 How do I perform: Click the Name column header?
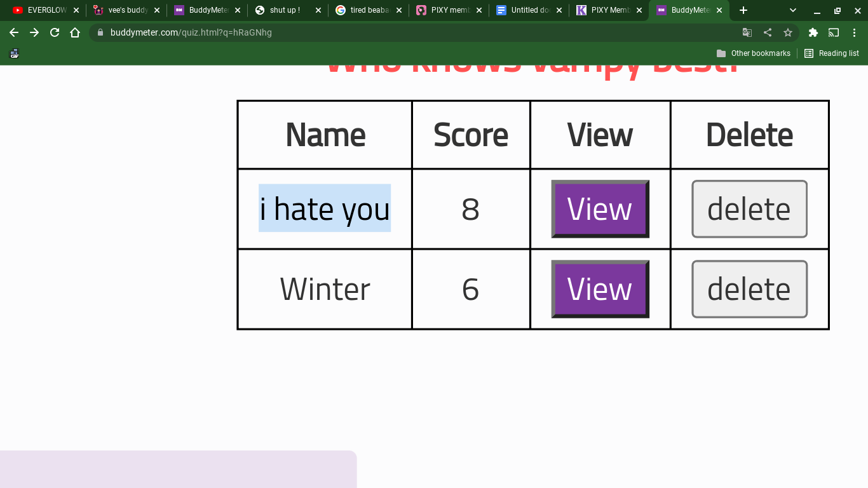tap(325, 135)
